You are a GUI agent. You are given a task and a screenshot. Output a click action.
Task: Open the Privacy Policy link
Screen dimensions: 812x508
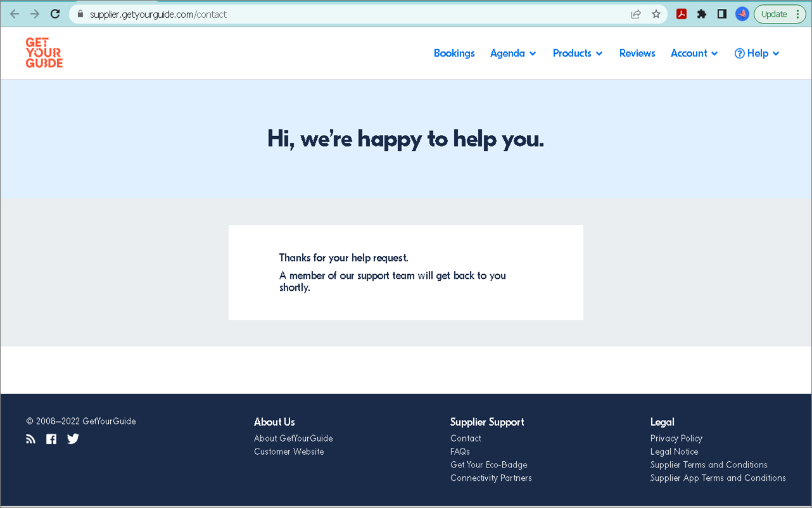point(676,438)
